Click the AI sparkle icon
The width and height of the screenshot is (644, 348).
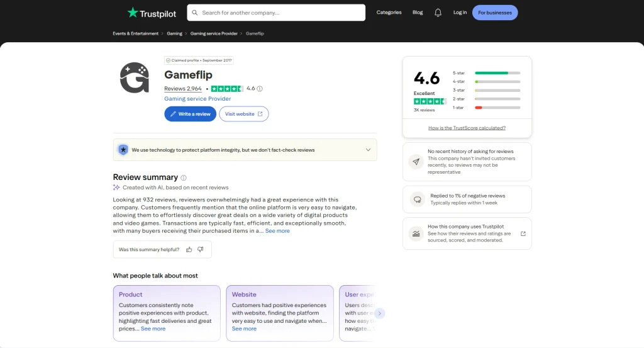[116, 188]
